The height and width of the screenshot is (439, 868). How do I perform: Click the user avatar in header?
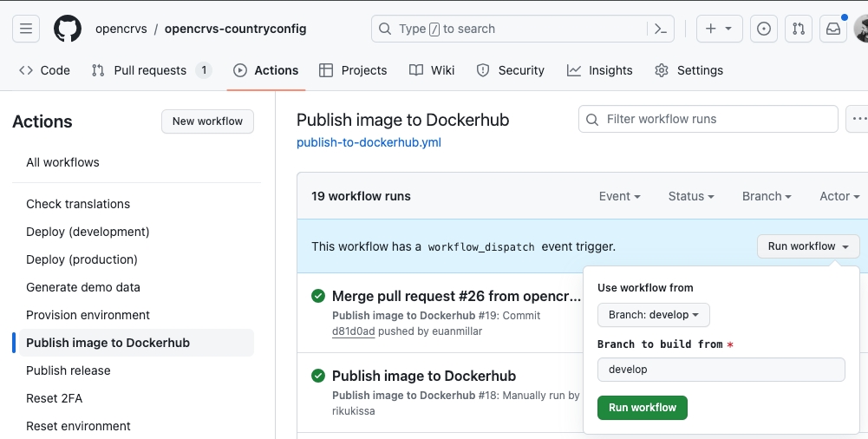861,29
